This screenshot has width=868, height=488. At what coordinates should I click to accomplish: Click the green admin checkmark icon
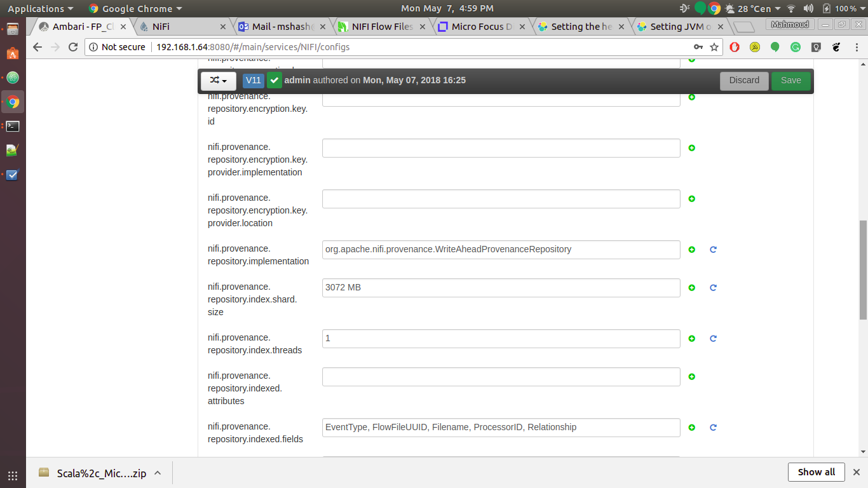(275, 81)
